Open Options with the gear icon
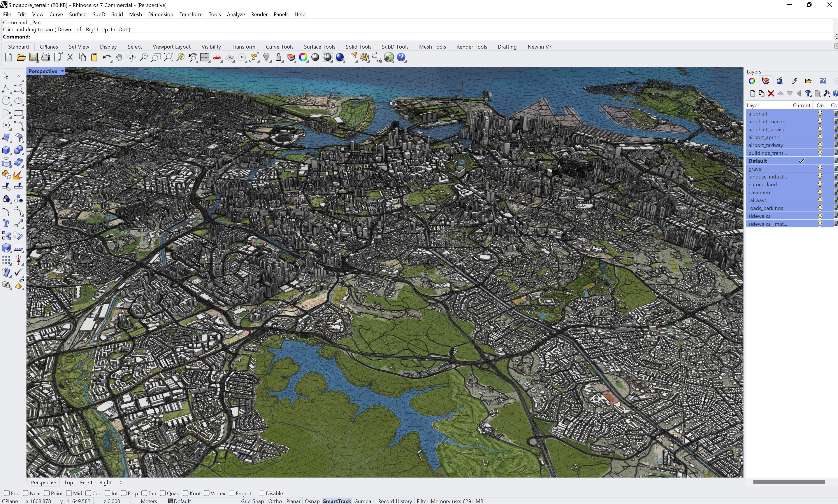 [x=364, y=57]
